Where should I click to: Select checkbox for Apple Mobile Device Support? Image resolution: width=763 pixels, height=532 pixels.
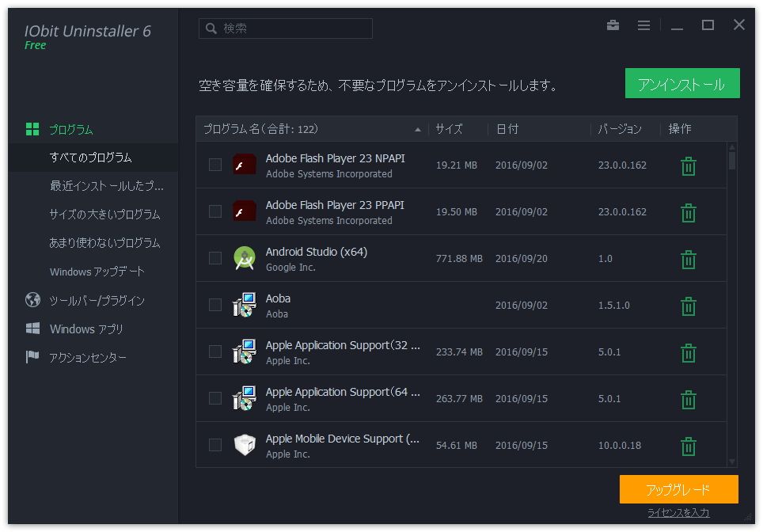pos(215,445)
